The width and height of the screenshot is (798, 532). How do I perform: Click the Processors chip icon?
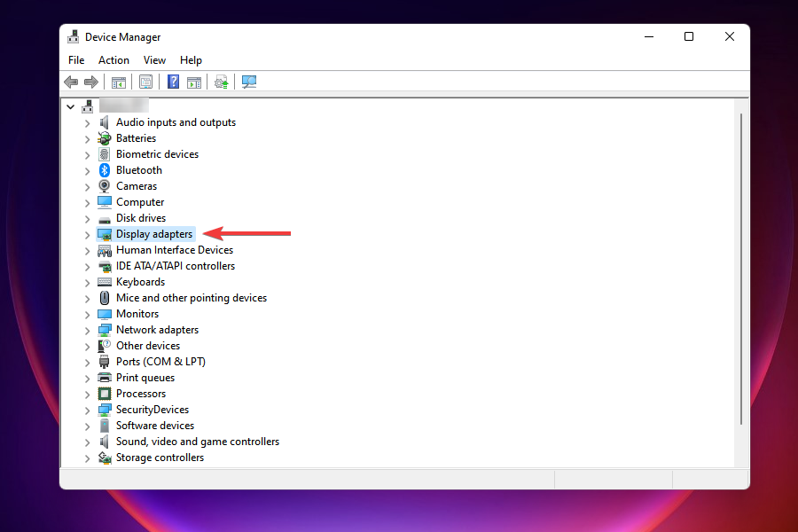tap(105, 394)
